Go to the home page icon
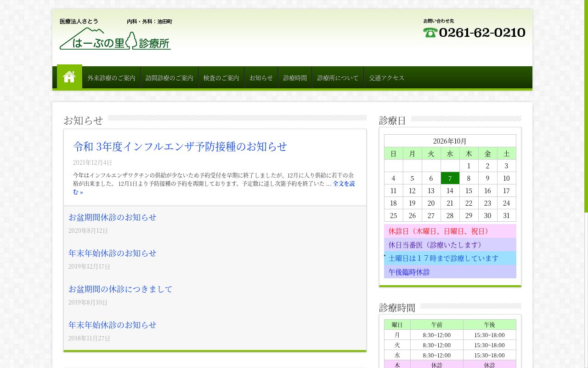 (69, 77)
